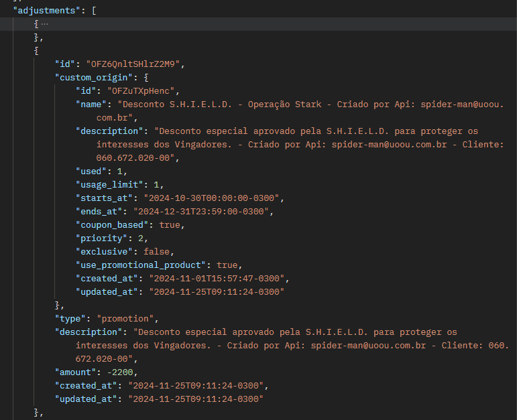This screenshot has width=517, height=420.
Task: Select the ends_at value "2024-12-31T23:59:00-0300"
Action: [x=201, y=212]
